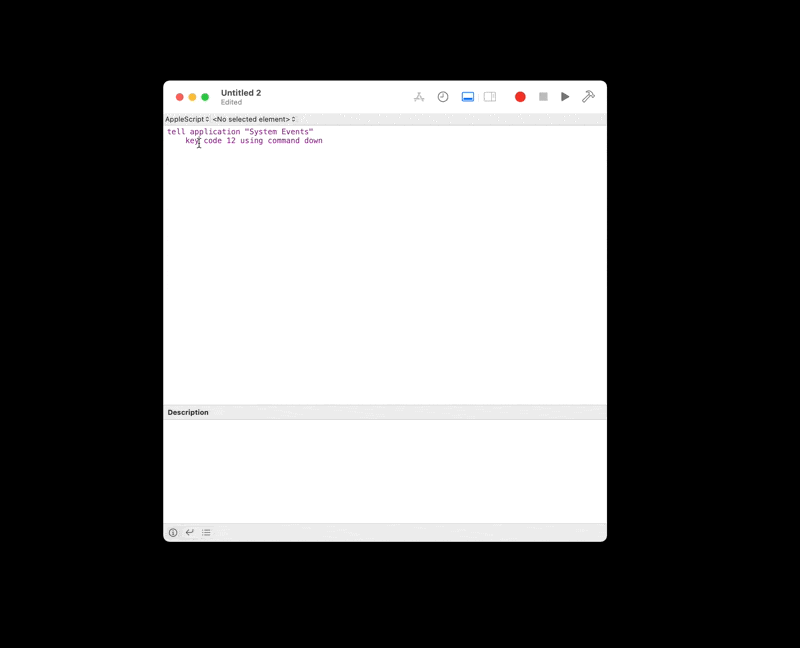800x648 pixels.
Task: Click the info icon in bottom bar
Action: pos(174,532)
